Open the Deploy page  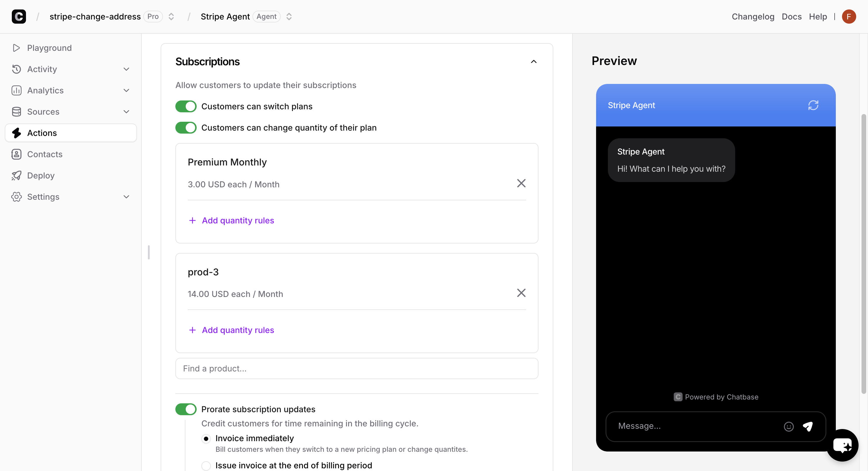40,175
